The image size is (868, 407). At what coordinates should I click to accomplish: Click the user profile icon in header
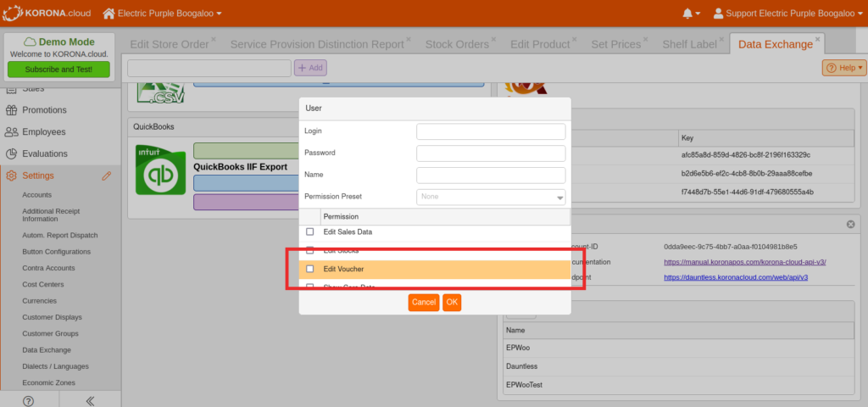click(x=718, y=13)
